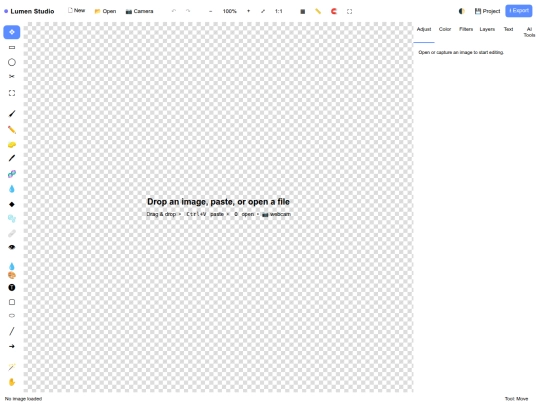Select the yellow sponge eraser tool
The image size is (540, 405).
[x=12, y=145]
